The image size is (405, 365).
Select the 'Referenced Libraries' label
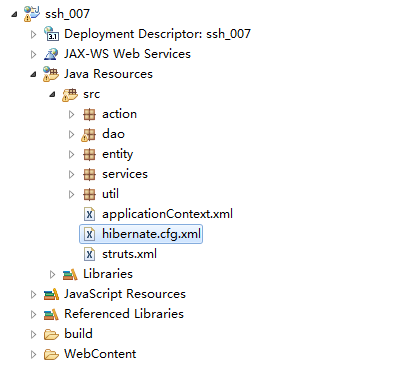pyautogui.click(x=124, y=314)
